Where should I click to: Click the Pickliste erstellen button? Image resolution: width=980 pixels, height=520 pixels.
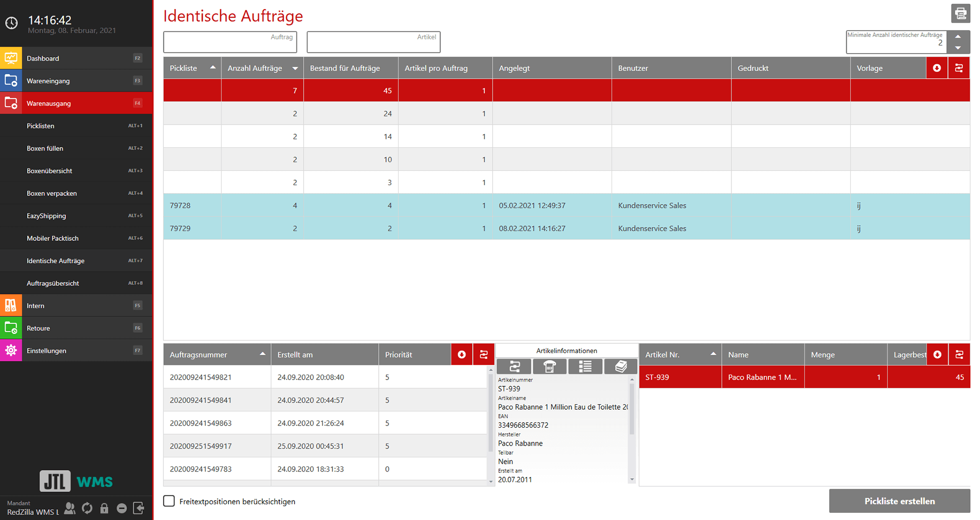(899, 501)
